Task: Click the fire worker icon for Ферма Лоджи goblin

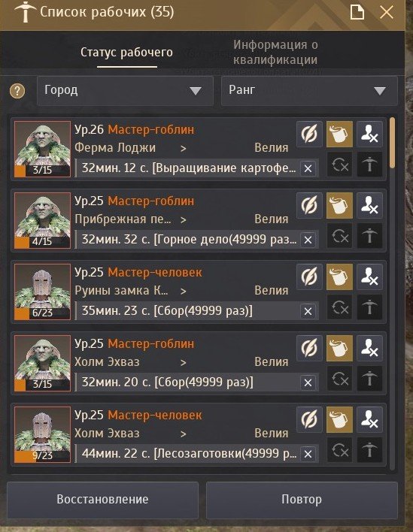Action: point(369,134)
